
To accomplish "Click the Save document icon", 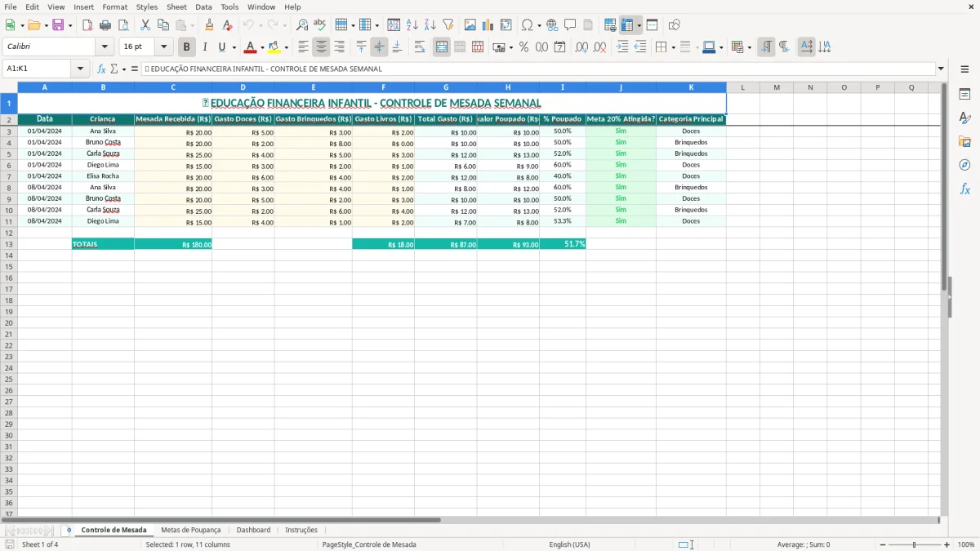I will (58, 25).
